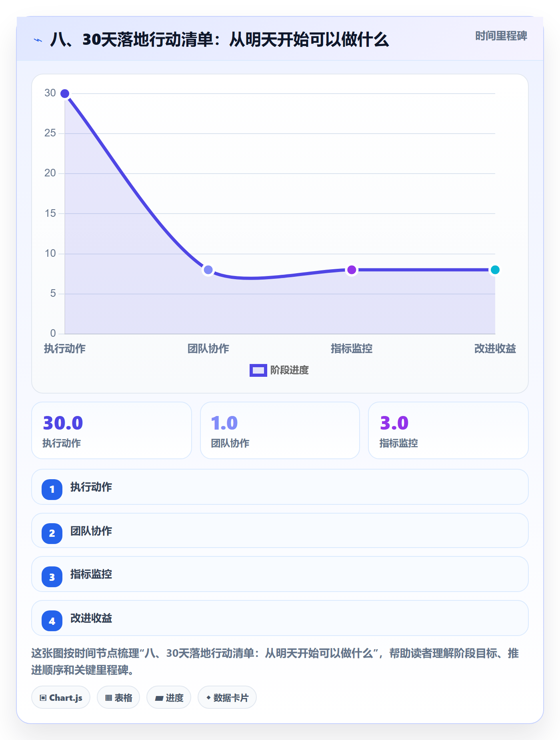Viewport: 560px width, 740px height.
Task: Click the 团队协作 label on the x-axis
Action: point(208,349)
